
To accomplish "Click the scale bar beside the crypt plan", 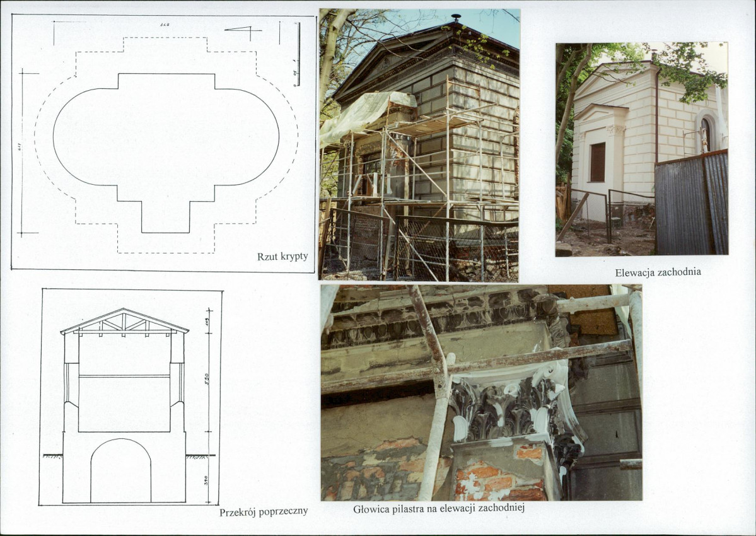I will pyautogui.click(x=298, y=54).
